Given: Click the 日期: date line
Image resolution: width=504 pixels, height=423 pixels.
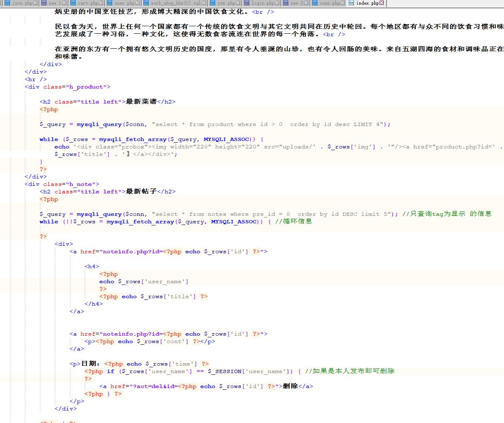Looking at the screenshot, I should [139, 364].
